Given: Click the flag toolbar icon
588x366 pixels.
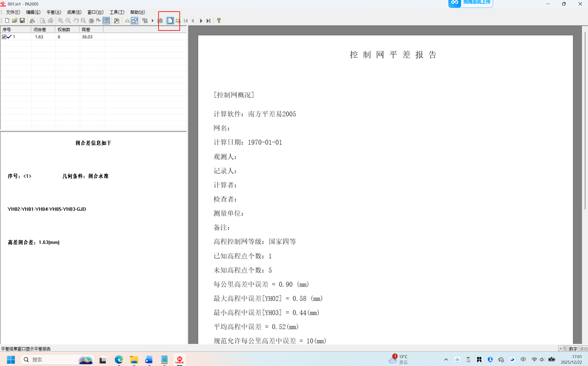Looking at the screenshot, I should tap(98, 20).
